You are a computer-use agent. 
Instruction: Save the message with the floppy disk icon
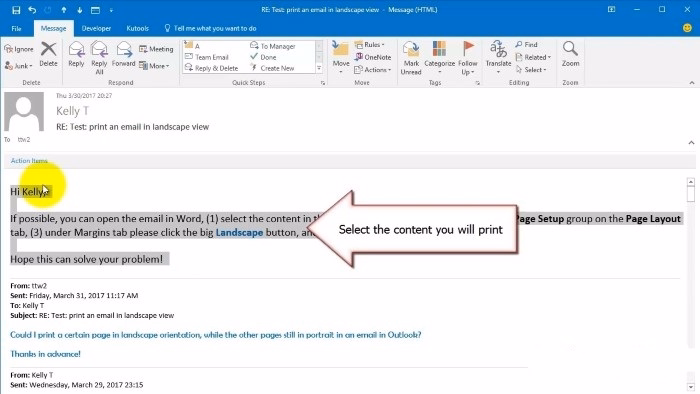point(16,10)
